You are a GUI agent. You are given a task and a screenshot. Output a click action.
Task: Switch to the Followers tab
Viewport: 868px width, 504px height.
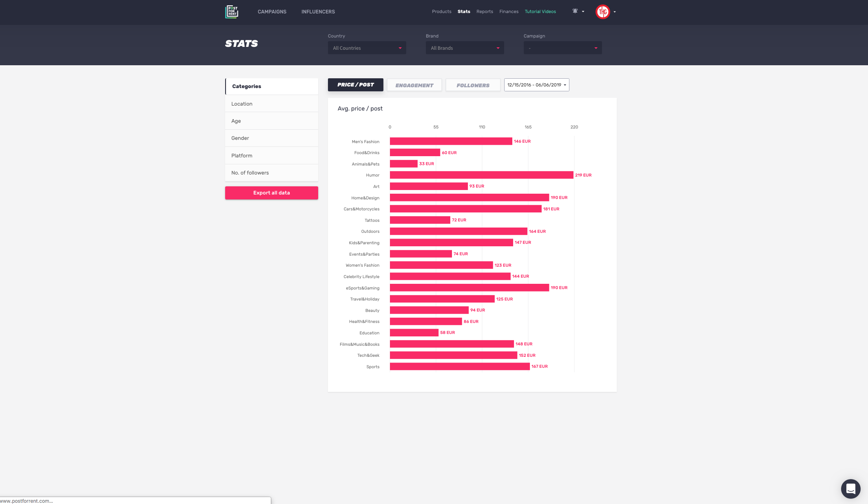pos(473,85)
